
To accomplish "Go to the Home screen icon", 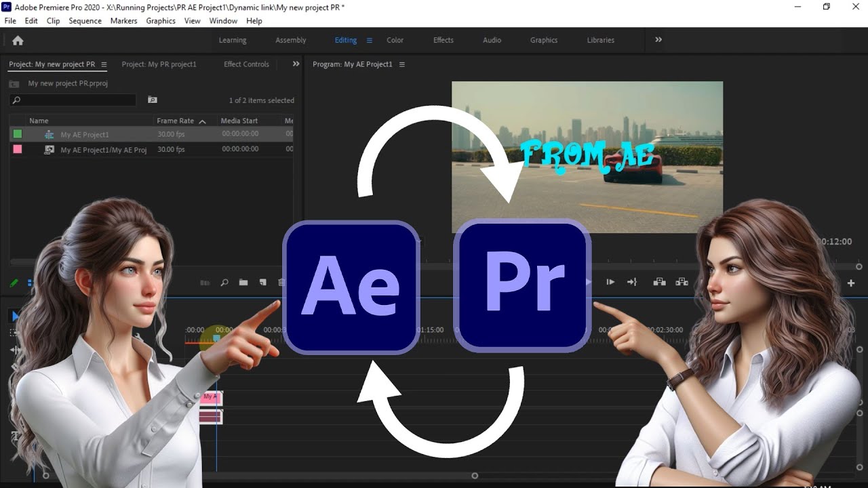I will pos(18,41).
